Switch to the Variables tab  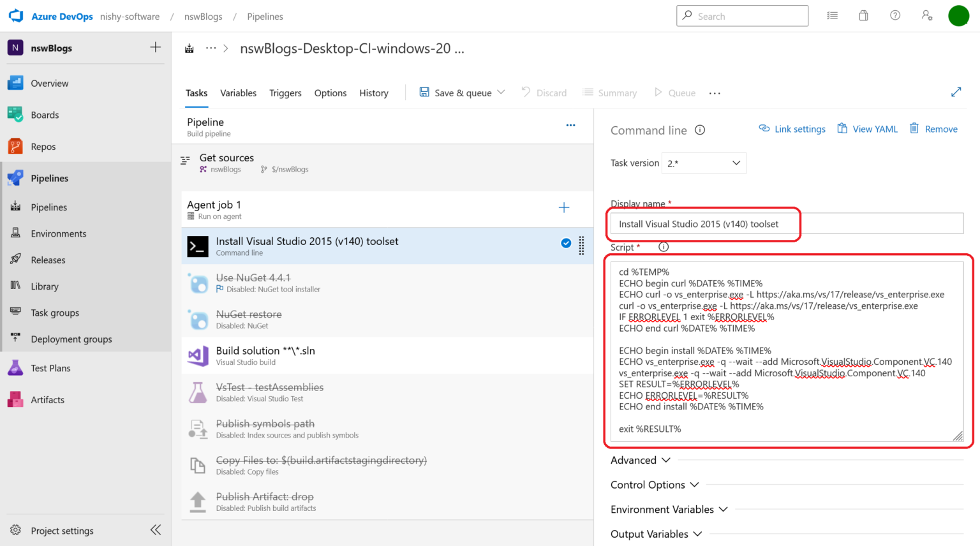(x=238, y=92)
